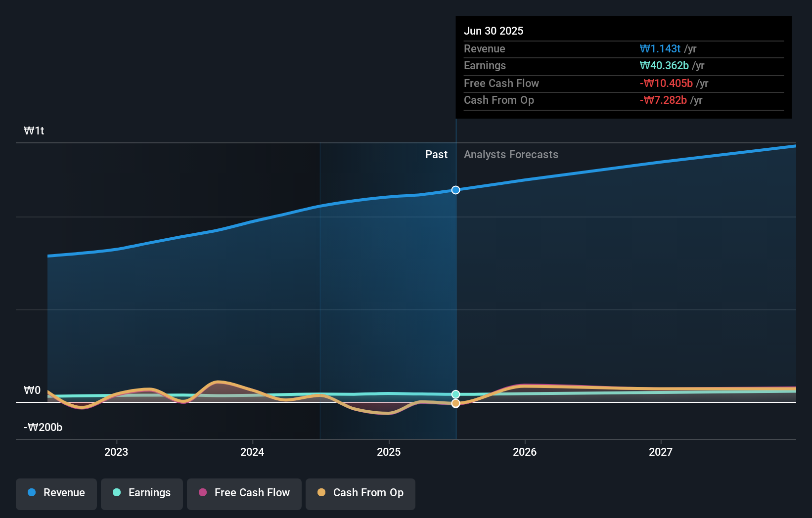Expand the Analysts Forecasts section

tap(511, 155)
